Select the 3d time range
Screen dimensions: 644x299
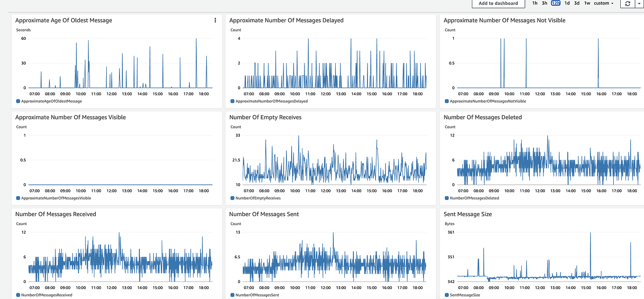[x=577, y=3]
